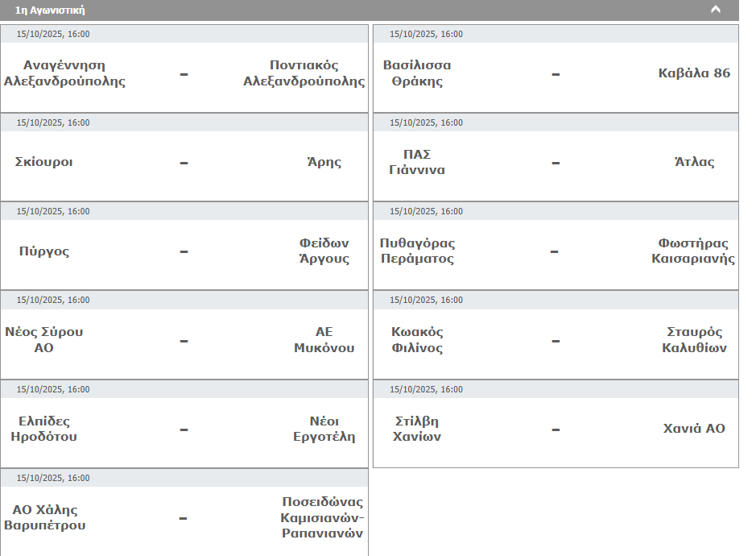This screenshot has height=556, width=756.
Task: Select Στίλβη Χανίων team
Action: (x=416, y=429)
